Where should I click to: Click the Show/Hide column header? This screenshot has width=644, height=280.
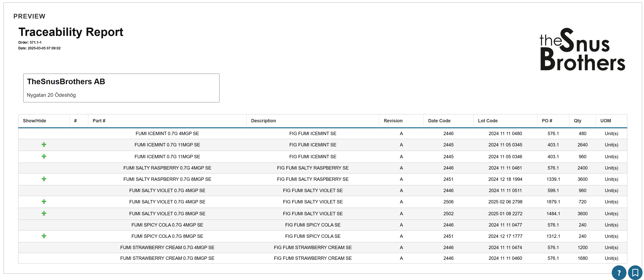click(44, 121)
